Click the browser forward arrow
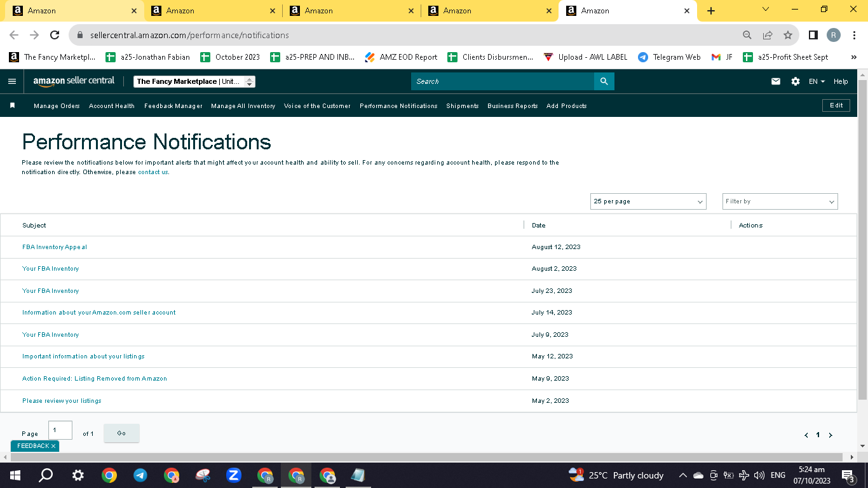 coord(34,35)
